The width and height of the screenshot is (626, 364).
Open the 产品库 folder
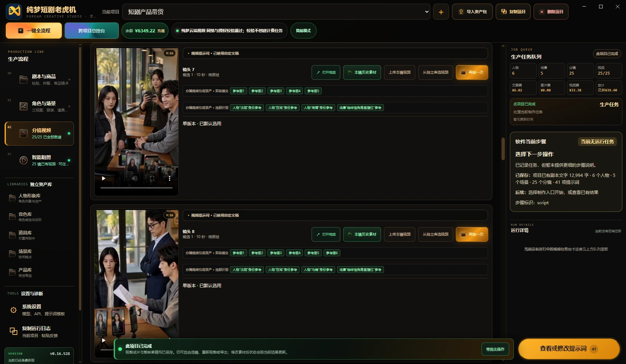(x=39, y=272)
